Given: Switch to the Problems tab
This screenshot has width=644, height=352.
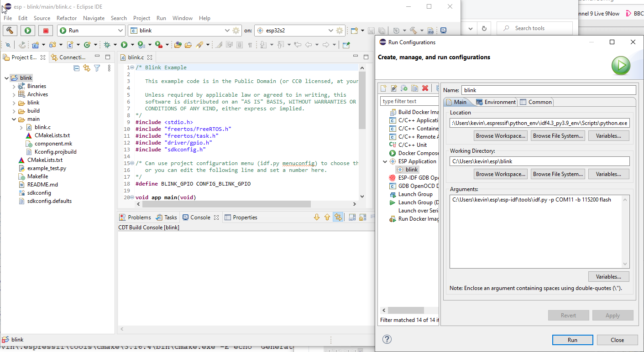Looking at the screenshot, I should [135, 217].
